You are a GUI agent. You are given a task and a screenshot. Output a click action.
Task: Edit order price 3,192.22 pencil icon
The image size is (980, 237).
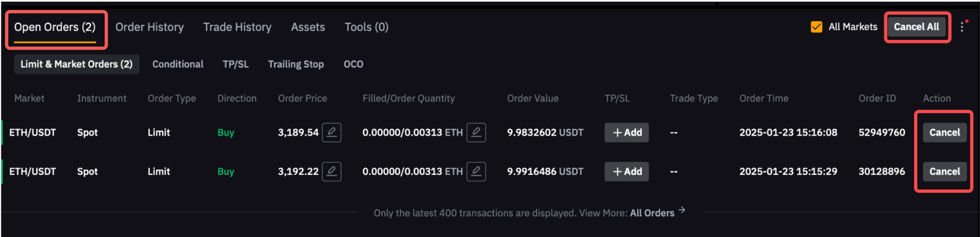point(331,172)
